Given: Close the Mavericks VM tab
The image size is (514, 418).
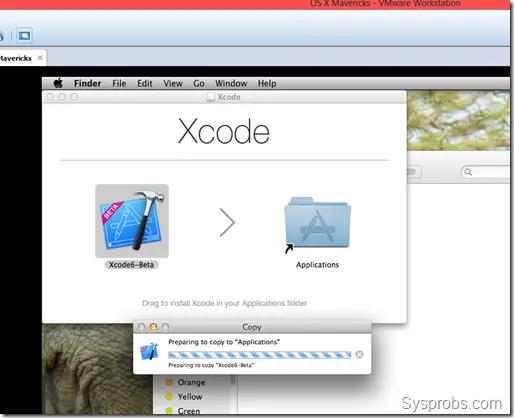Looking at the screenshot, I should [x=40, y=58].
